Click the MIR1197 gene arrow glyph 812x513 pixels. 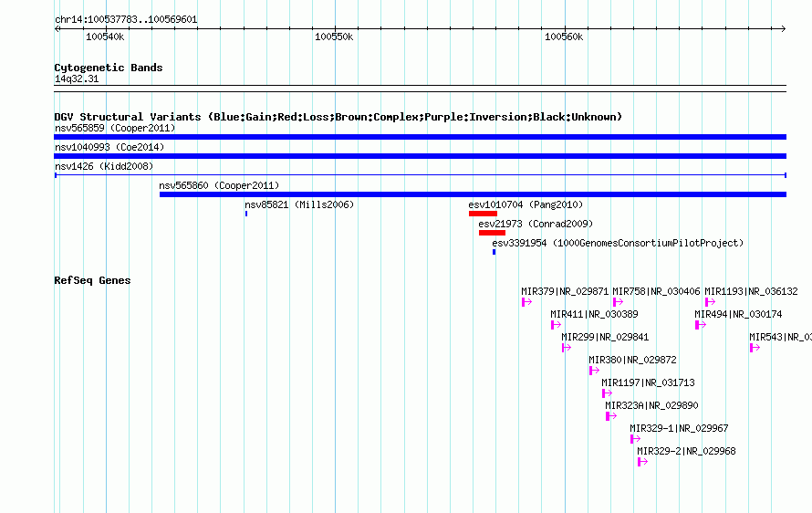coord(607,393)
